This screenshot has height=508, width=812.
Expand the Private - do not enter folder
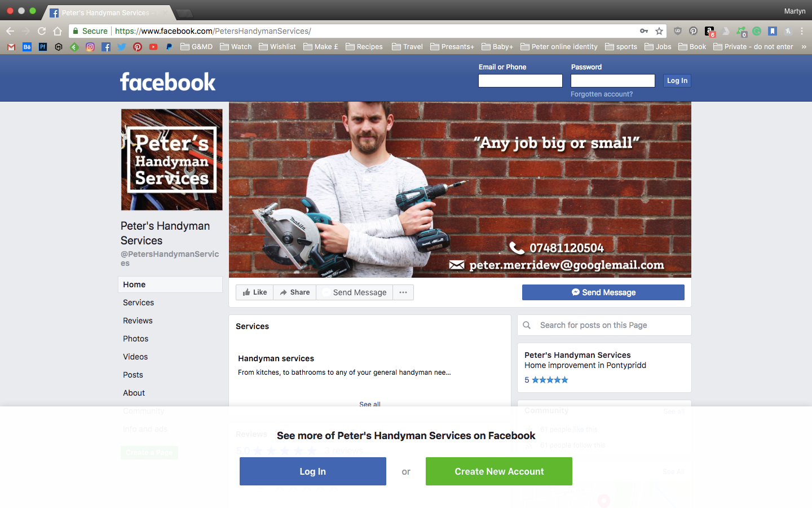[x=753, y=47]
